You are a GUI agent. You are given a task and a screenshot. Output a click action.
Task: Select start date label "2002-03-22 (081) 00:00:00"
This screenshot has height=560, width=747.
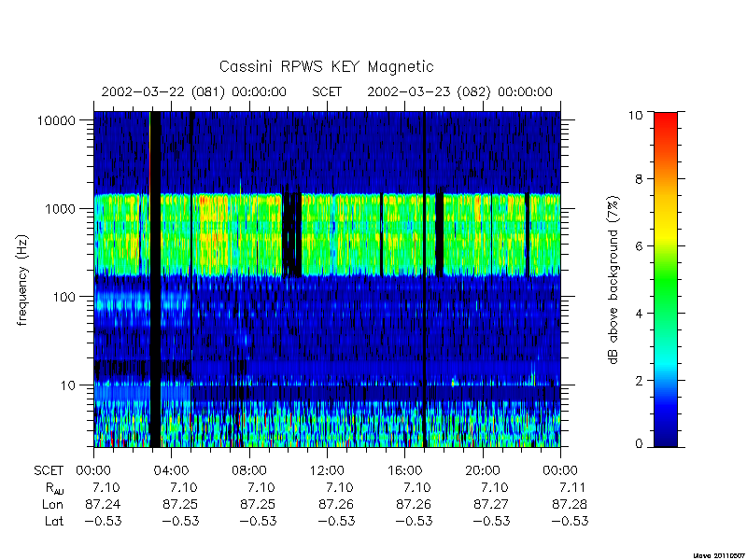(x=194, y=91)
